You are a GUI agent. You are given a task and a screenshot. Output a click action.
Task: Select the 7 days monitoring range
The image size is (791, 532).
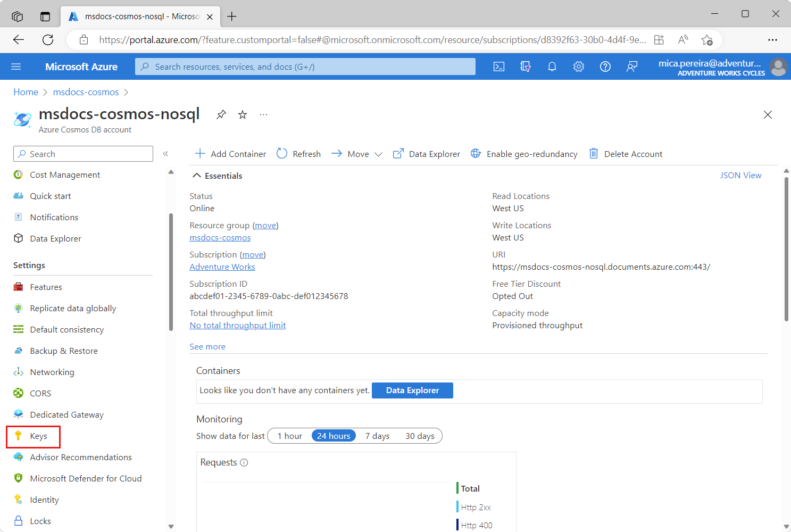coord(377,436)
